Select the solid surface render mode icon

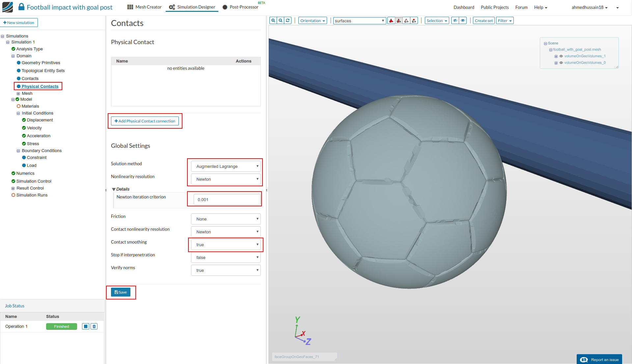click(x=391, y=21)
